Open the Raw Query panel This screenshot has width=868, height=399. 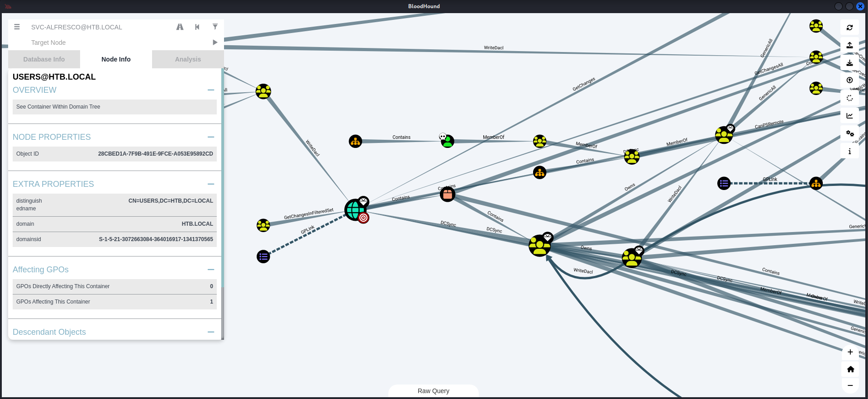point(434,391)
